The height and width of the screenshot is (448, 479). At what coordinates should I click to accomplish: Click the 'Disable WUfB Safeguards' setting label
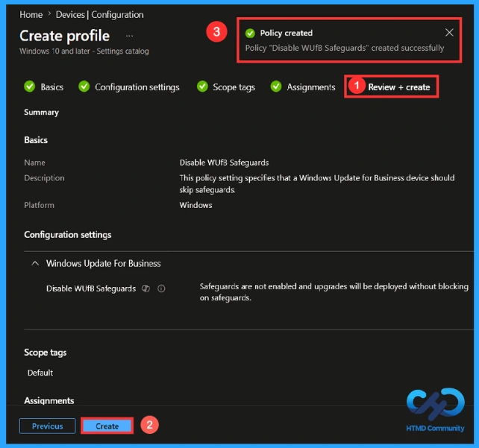pos(91,288)
